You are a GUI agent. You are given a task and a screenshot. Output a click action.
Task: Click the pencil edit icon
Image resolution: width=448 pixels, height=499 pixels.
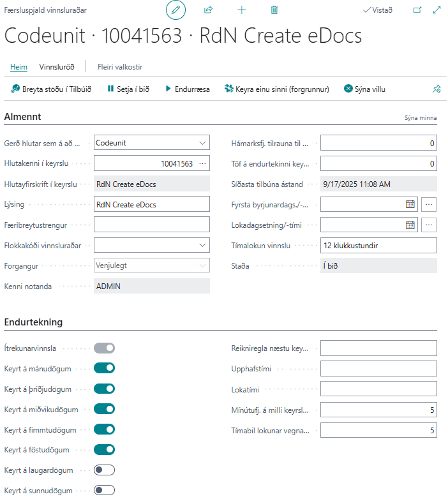(175, 10)
